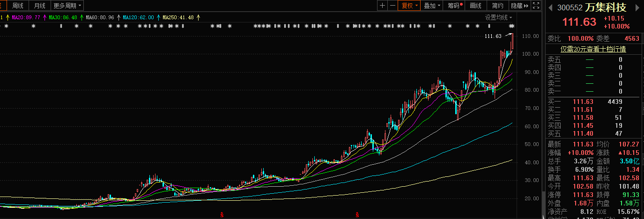Toggle 简约 simplified view
Viewport: 644px width, 219px height.
497,6
